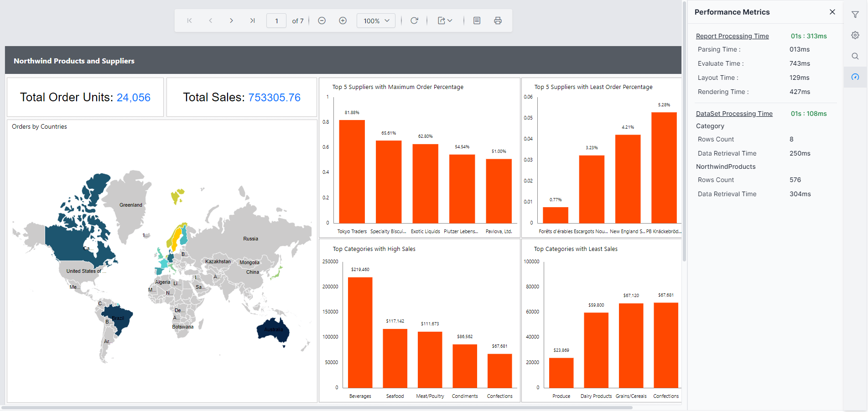Click the Pavlova, Ltd. bar

[x=499, y=191]
